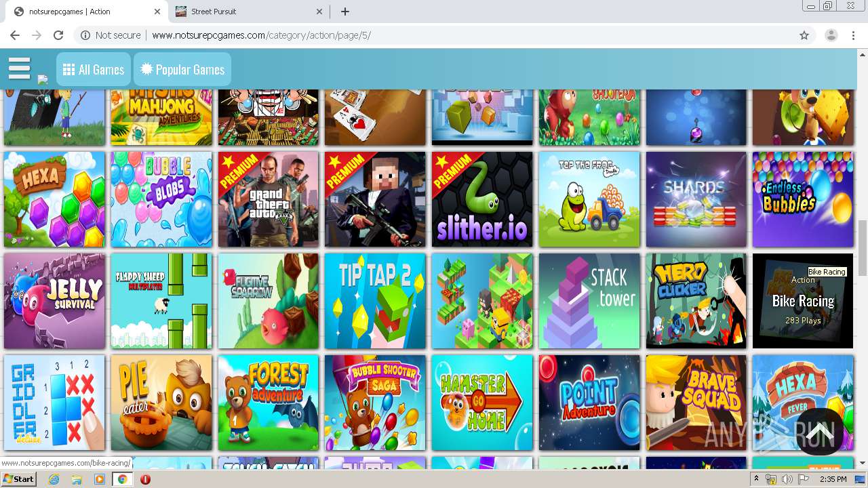Open the Bubble Shooter Saga game
This screenshot has width=868, height=488.
[375, 403]
